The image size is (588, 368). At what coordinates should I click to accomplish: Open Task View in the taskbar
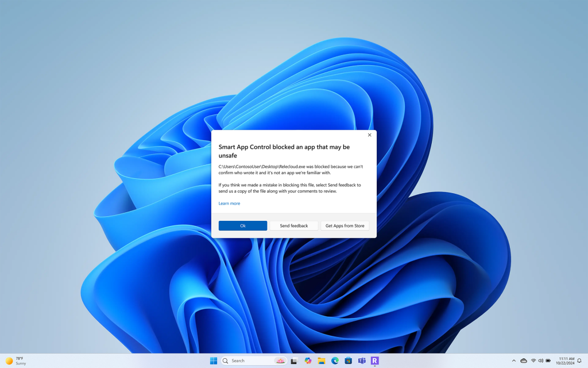click(x=293, y=361)
